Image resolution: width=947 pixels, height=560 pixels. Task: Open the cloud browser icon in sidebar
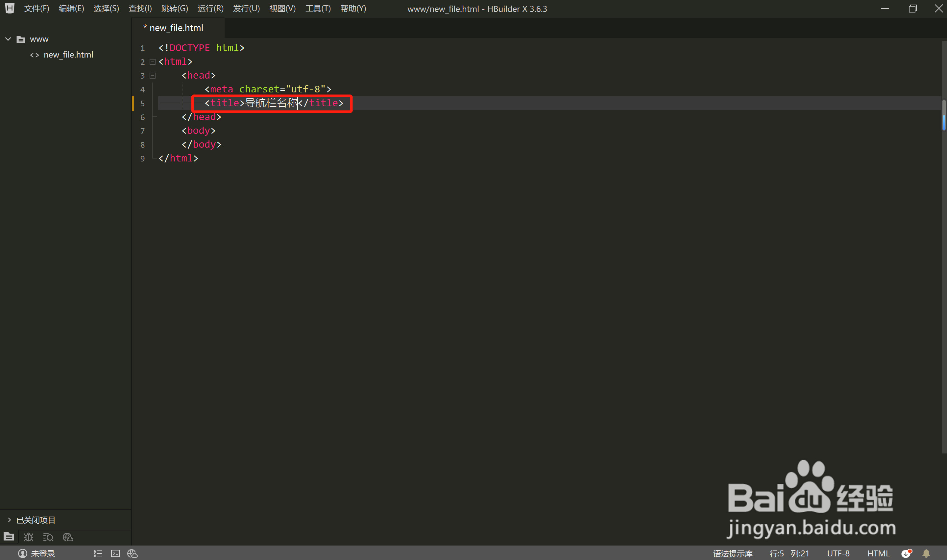[68, 537]
